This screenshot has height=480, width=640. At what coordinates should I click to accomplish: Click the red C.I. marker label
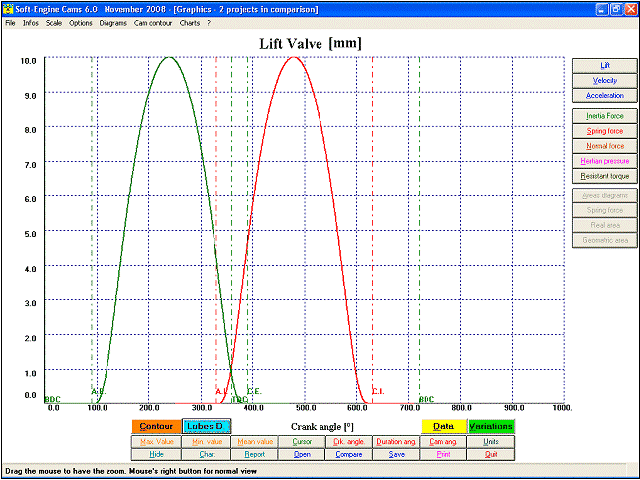point(378,391)
